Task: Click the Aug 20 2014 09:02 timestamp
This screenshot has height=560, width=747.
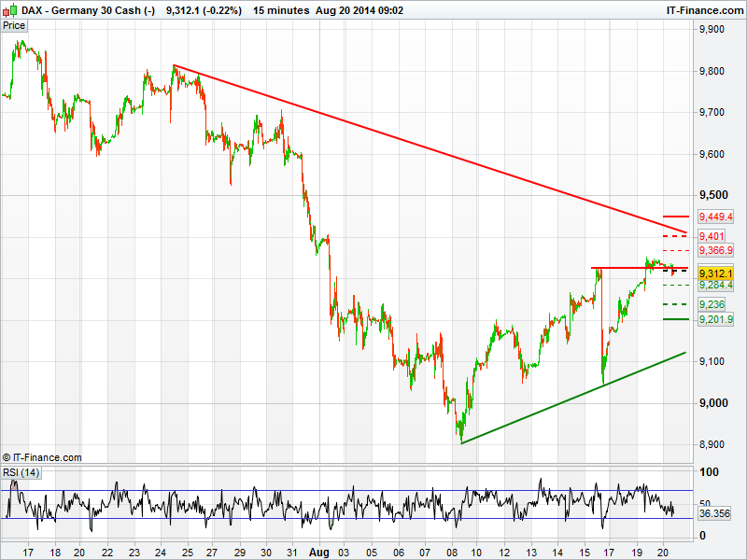Action: click(x=359, y=10)
